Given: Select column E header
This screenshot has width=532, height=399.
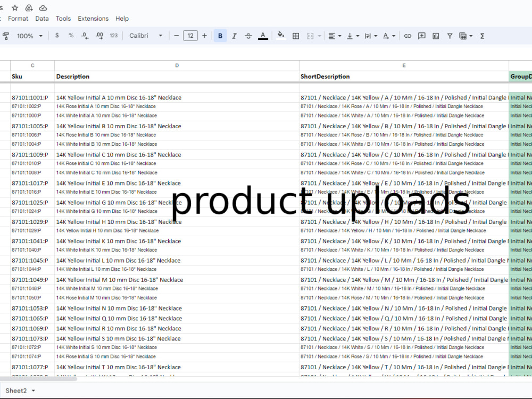Looking at the screenshot, I should pyautogui.click(x=404, y=65).
